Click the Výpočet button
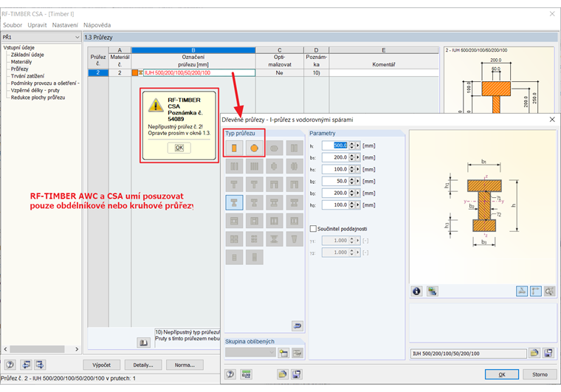The image size is (561, 392). [102, 365]
